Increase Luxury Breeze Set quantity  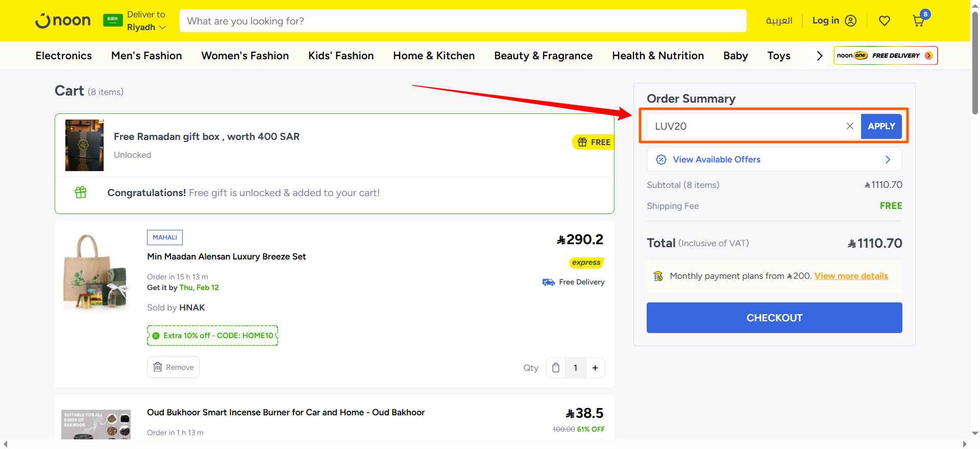(595, 368)
